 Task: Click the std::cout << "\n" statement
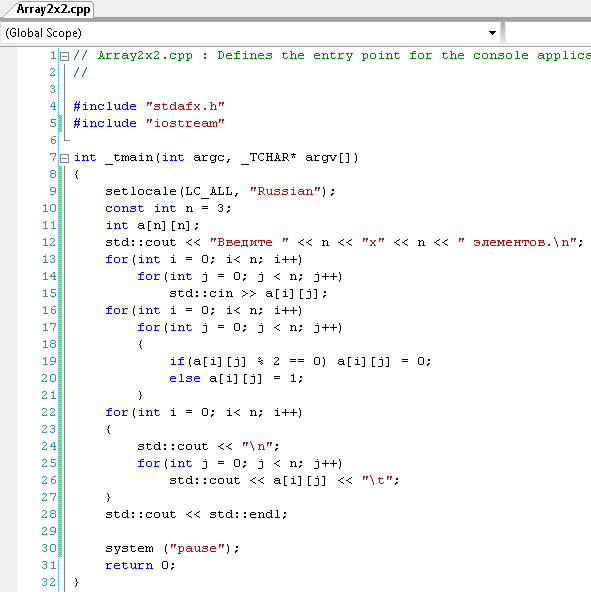point(208,446)
